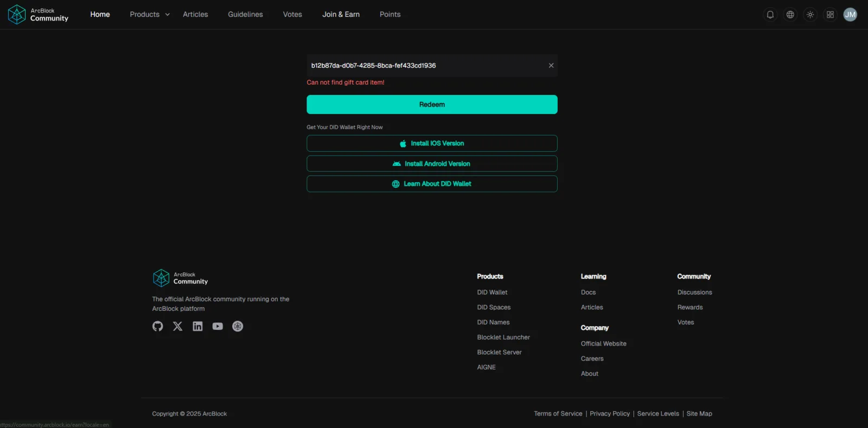Screen dimensions: 868x428
Task: Open Official Website footer link
Action: pyautogui.click(x=603, y=344)
